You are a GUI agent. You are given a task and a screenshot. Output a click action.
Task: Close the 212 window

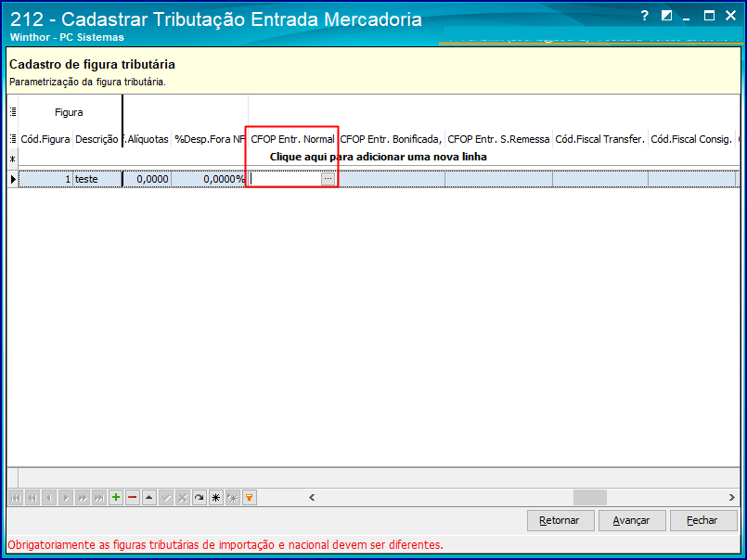731,16
